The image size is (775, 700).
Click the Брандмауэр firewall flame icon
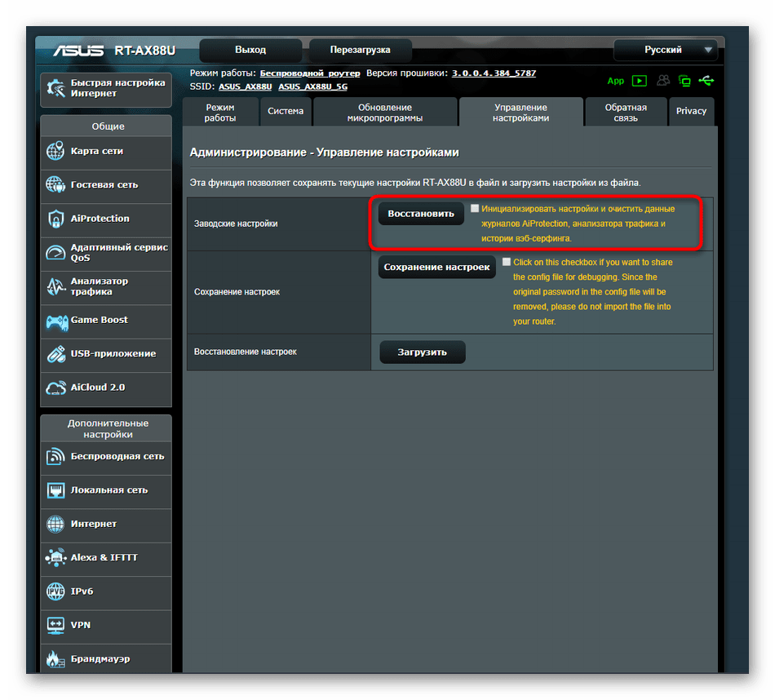click(55, 659)
